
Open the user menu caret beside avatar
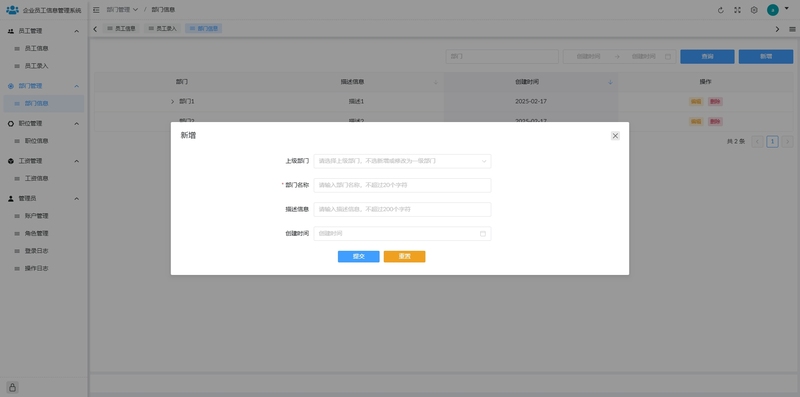(x=786, y=9)
